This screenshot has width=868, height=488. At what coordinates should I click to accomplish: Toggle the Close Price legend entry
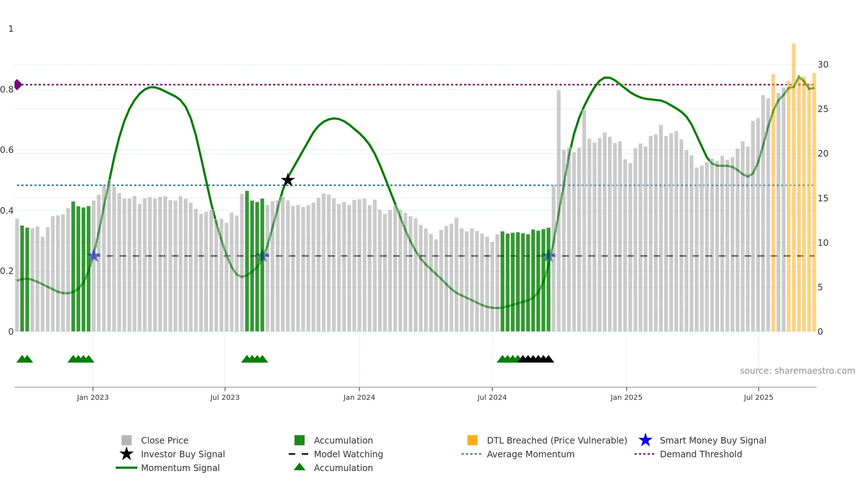(x=165, y=440)
